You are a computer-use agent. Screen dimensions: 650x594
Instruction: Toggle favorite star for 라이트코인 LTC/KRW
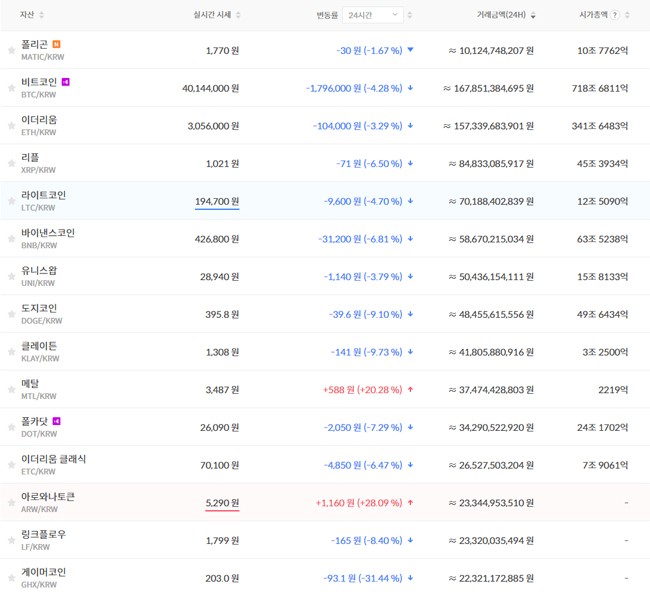click(12, 201)
